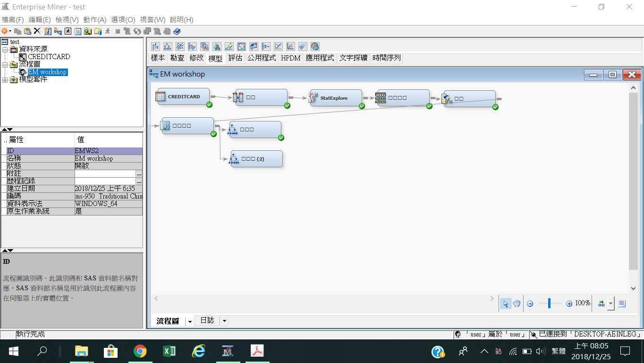Click the diagram zoom slider handle
This screenshot has width=644, height=363.
tap(549, 303)
